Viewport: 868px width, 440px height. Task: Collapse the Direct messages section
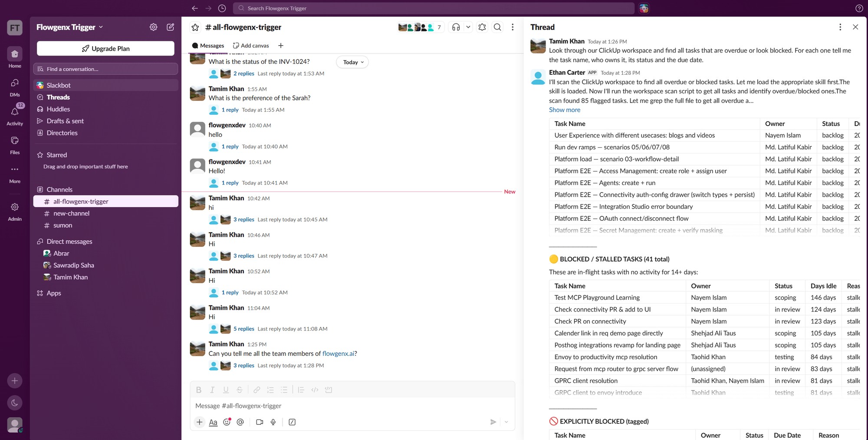coord(69,242)
